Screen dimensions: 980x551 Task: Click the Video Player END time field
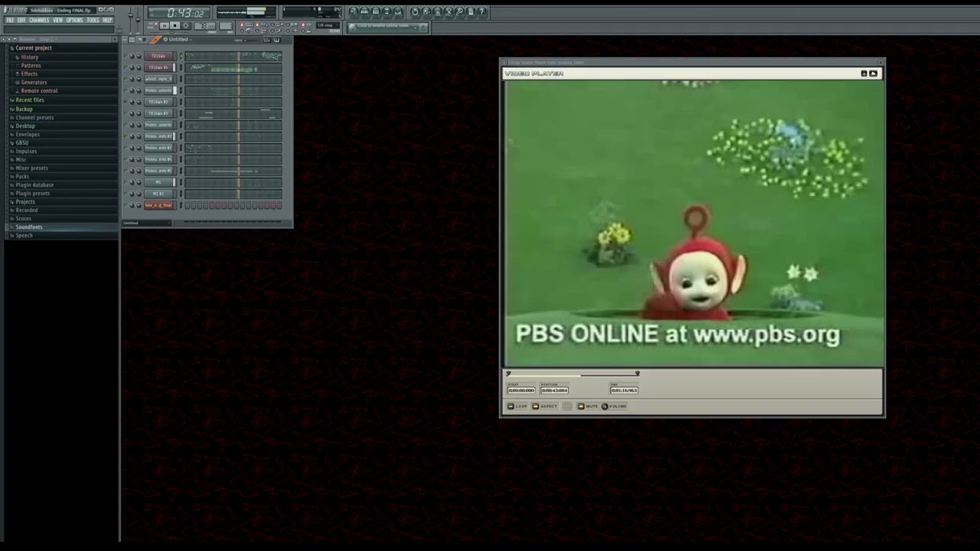pyautogui.click(x=624, y=390)
